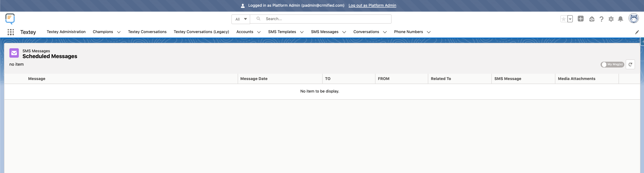The image size is (644, 173).
Task: Open the favorites list dropdown arrow
Action: [570, 19]
